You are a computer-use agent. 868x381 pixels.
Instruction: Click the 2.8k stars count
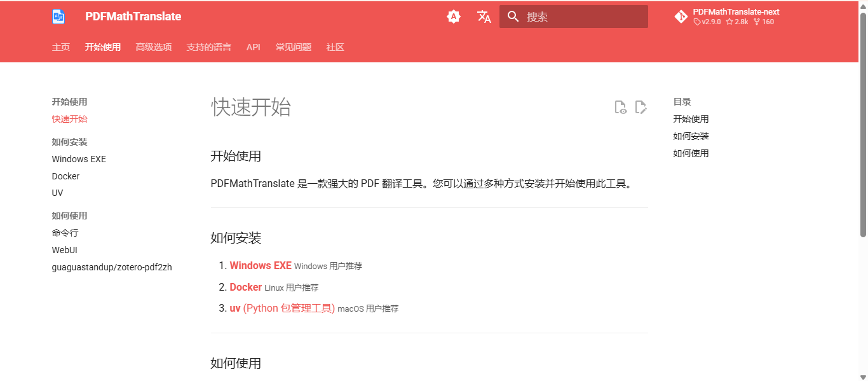[737, 22]
